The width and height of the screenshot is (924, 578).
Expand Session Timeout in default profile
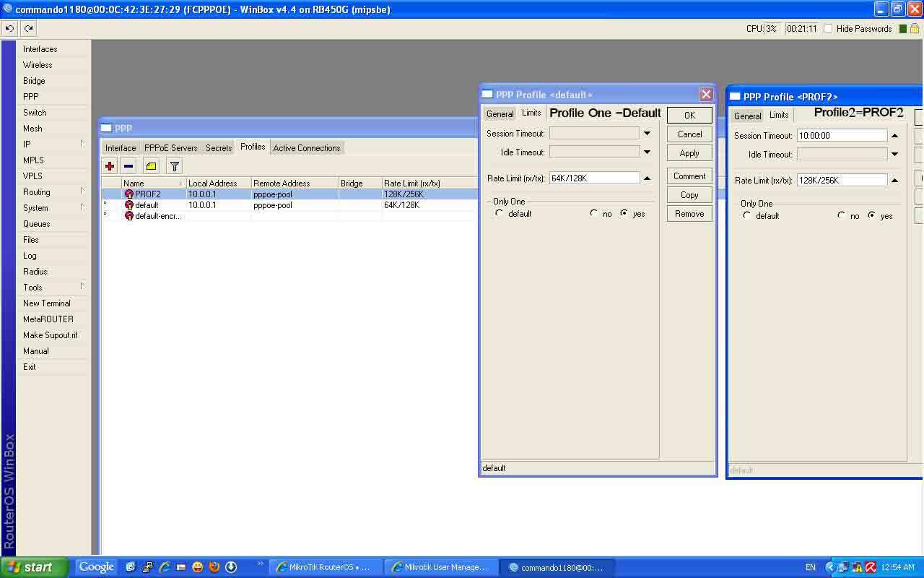(x=648, y=134)
